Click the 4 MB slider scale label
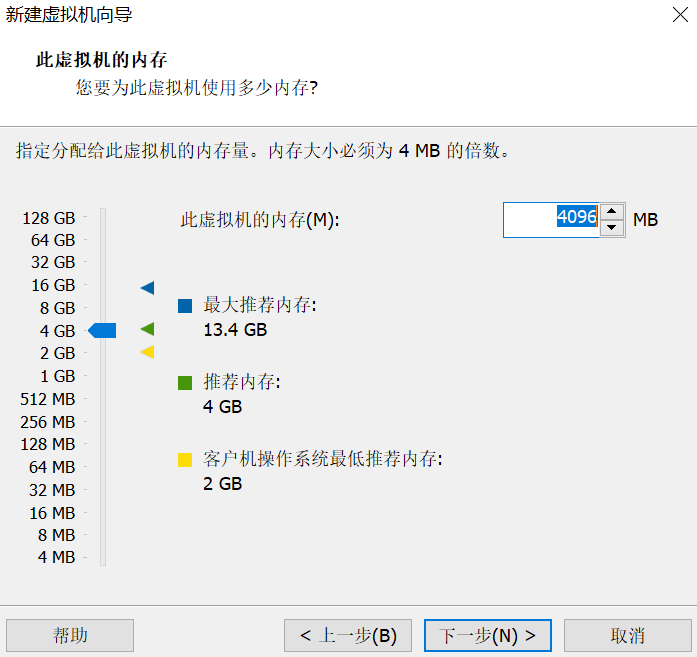 56,557
